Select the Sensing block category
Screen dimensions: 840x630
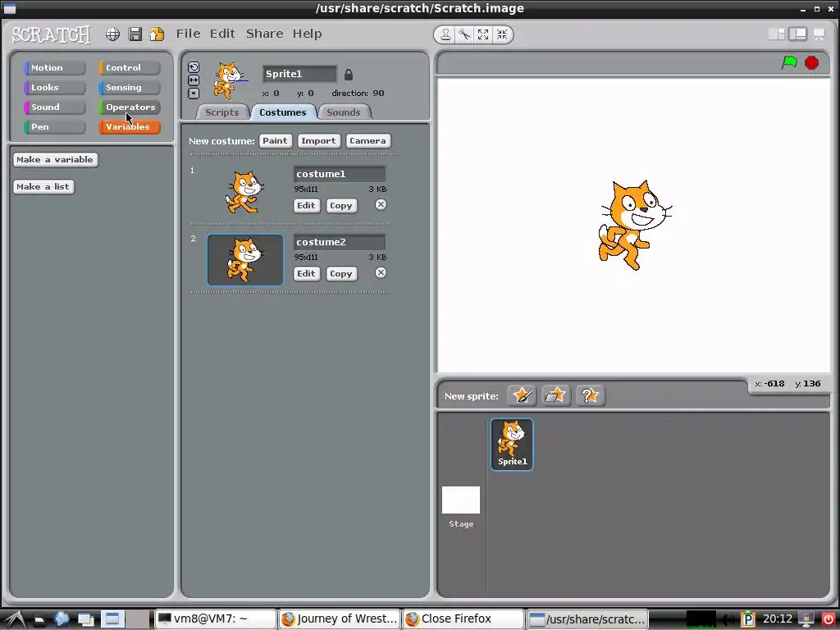click(x=129, y=87)
